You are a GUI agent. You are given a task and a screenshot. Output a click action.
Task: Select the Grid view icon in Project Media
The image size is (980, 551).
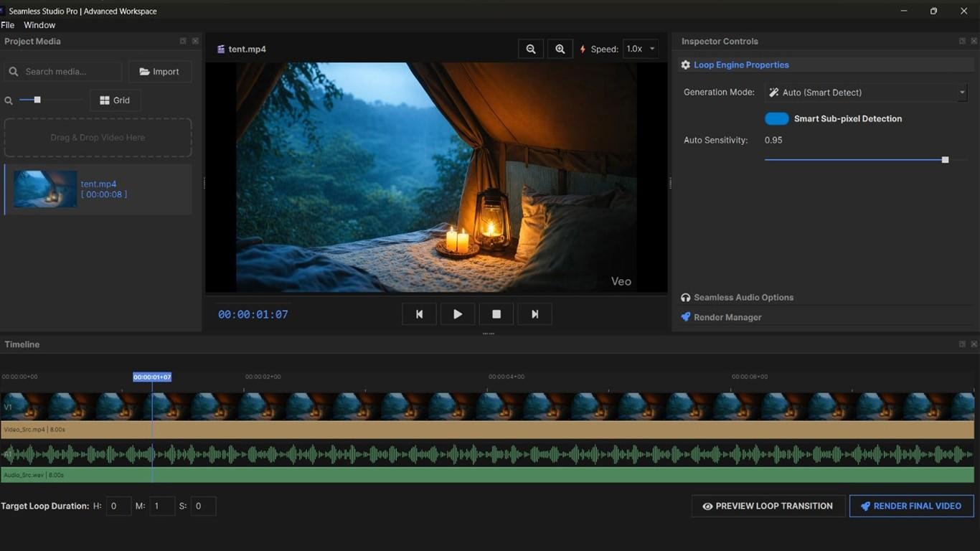click(103, 100)
